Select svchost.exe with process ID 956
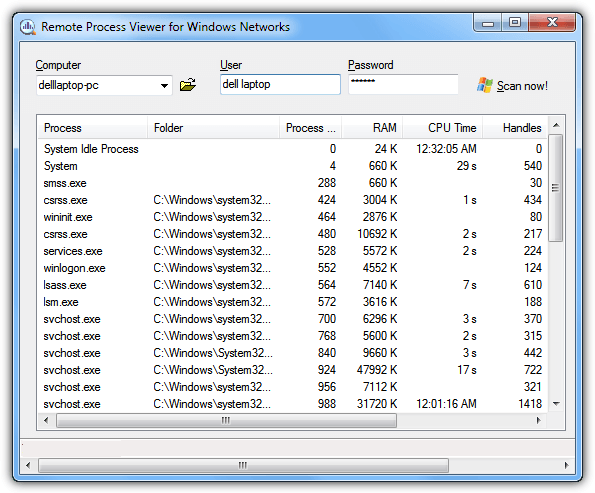The width and height of the screenshot is (595, 493). coord(293,387)
